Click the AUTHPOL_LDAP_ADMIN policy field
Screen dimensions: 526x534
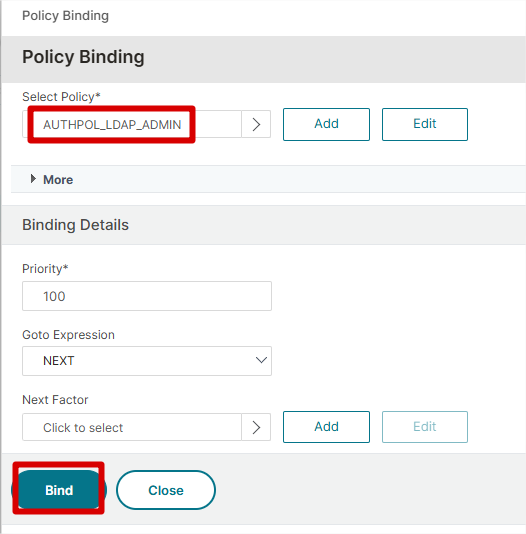click(x=132, y=124)
